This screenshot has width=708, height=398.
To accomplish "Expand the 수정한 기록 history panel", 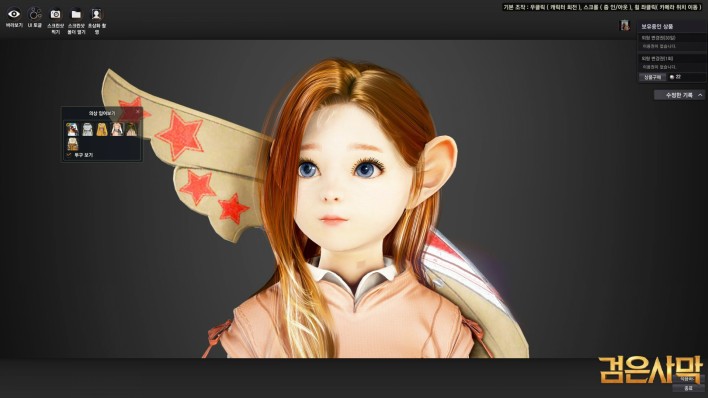I will point(680,95).
